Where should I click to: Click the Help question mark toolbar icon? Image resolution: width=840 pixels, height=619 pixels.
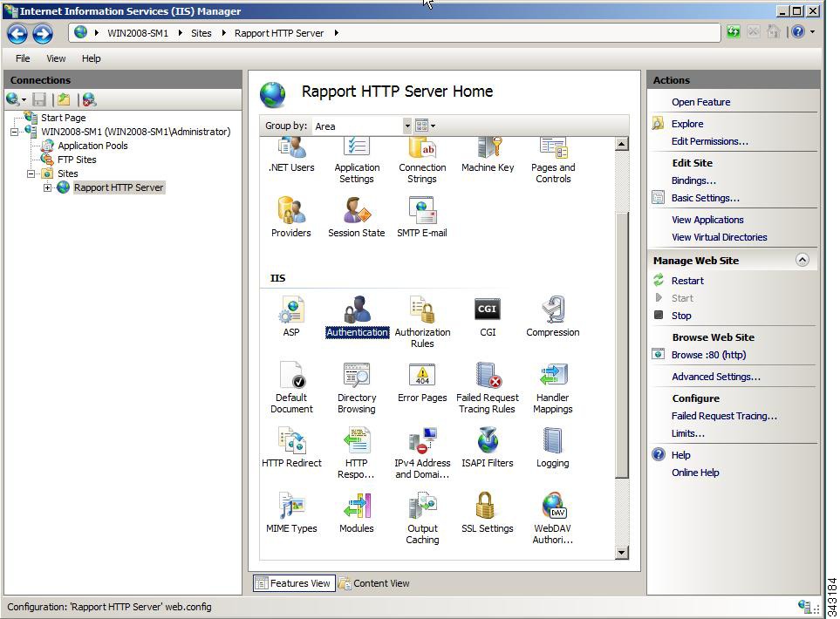(798, 32)
